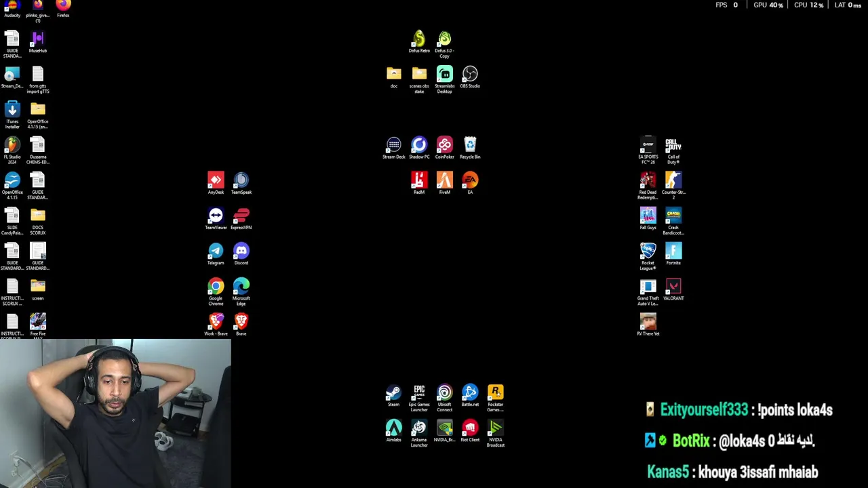Open the Crash Bandicoot shortcut
This screenshot has height=488, width=868.
pyautogui.click(x=673, y=222)
